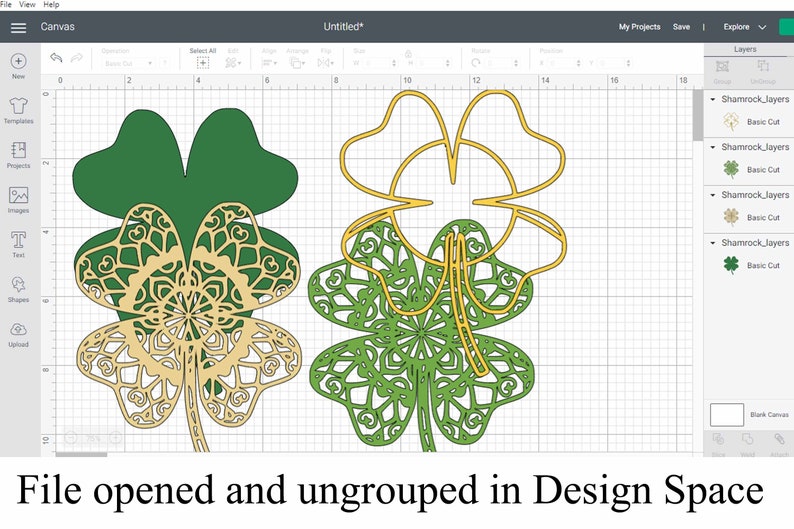Image resolution: width=794 pixels, height=529 pixels.
Task: Click the canvas horizontal scrollbar
Action: click(x=81, y=455)
